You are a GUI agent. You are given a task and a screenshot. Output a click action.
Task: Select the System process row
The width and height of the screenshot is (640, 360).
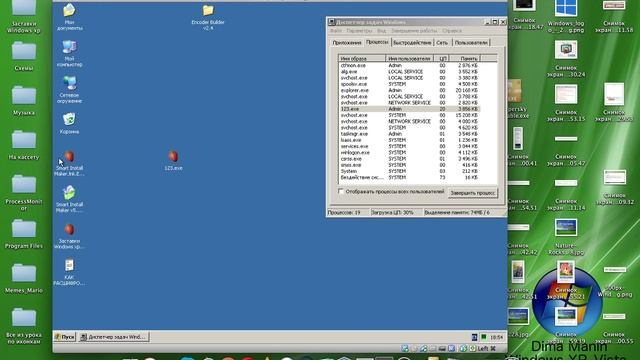[409, 171]
